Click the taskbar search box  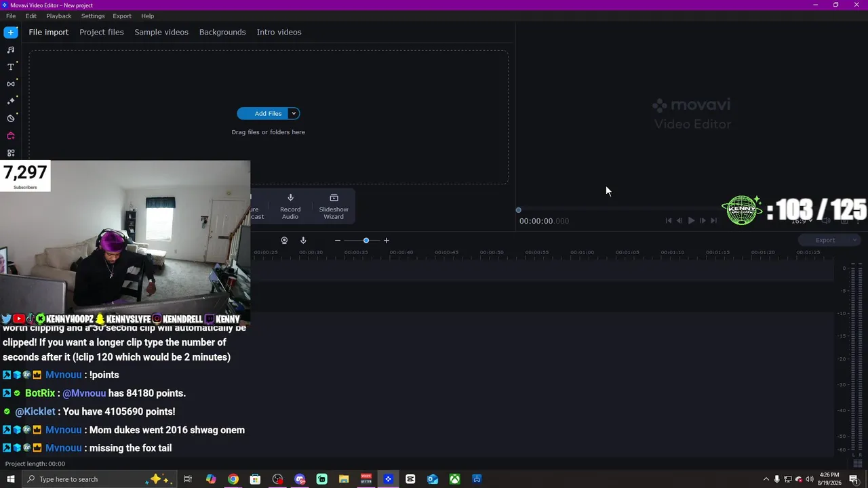[x=100, y=479]
